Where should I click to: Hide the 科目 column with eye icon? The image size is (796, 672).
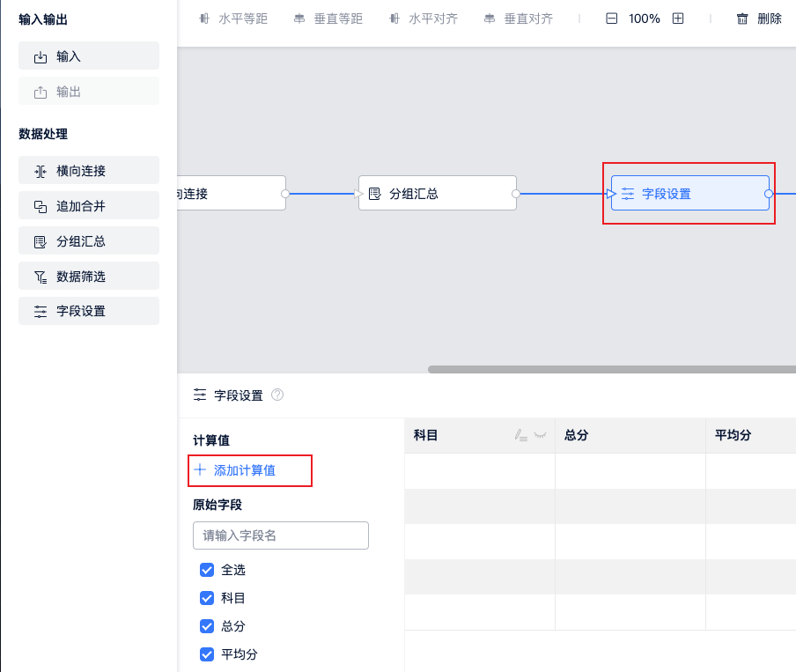tap(540, 435)
